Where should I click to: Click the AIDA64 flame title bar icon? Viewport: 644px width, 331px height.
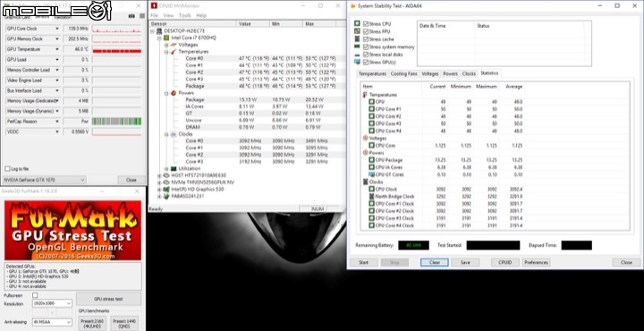coord(352,5)
